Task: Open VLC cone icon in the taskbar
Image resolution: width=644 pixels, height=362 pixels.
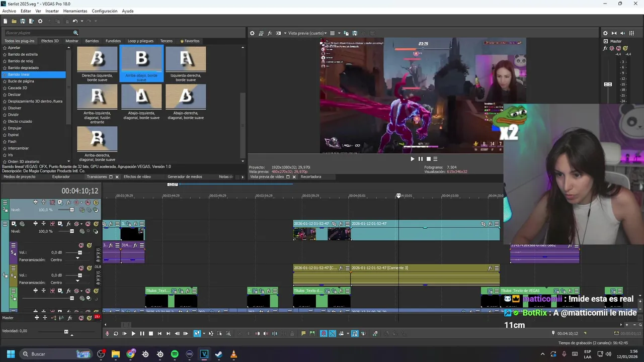Action: [x=233, y=354]
